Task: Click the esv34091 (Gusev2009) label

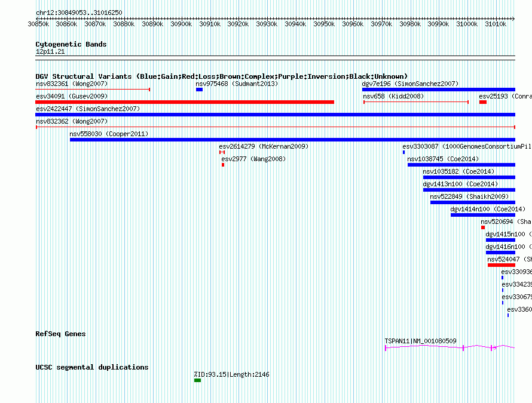Action: pyautogui.click(x=72, y=96)
